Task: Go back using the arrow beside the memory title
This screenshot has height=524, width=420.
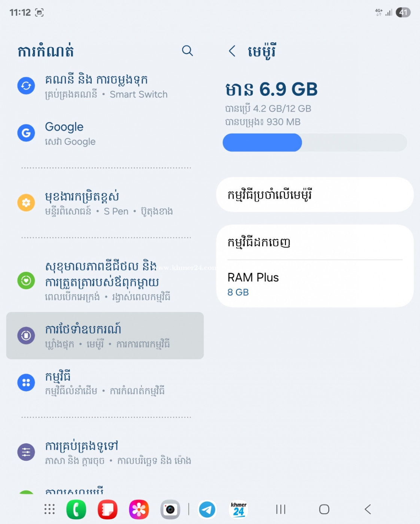Action: click(x=232, y=51)
